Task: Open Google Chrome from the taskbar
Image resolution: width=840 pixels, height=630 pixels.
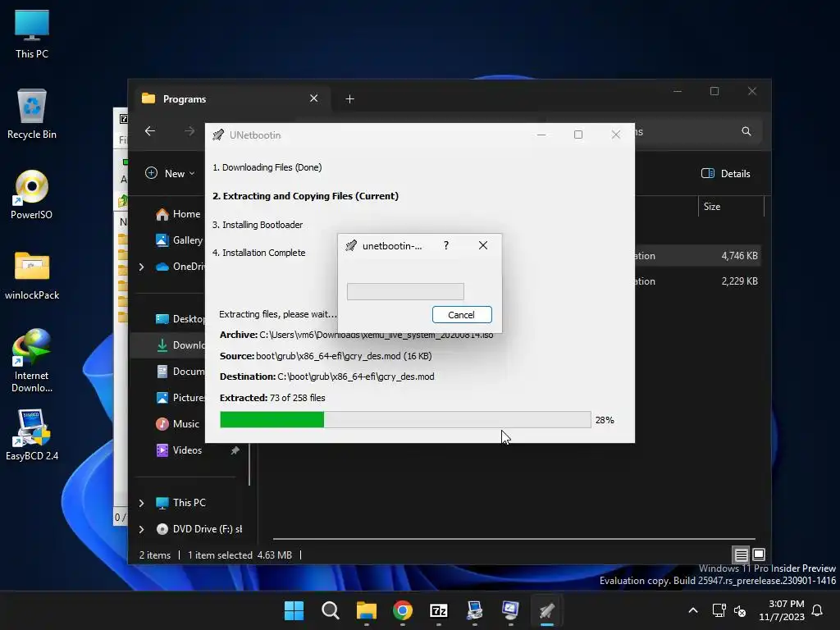Action: [x=402, y=610]
